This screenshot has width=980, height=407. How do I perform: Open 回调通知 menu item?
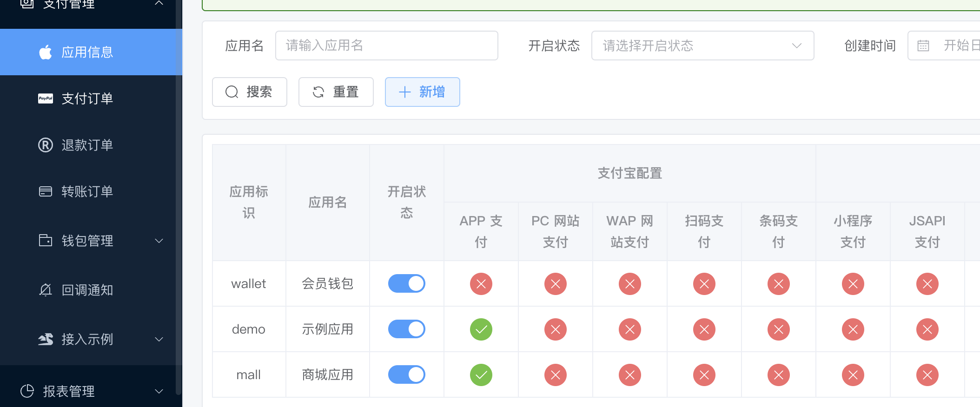pos(91,290)
